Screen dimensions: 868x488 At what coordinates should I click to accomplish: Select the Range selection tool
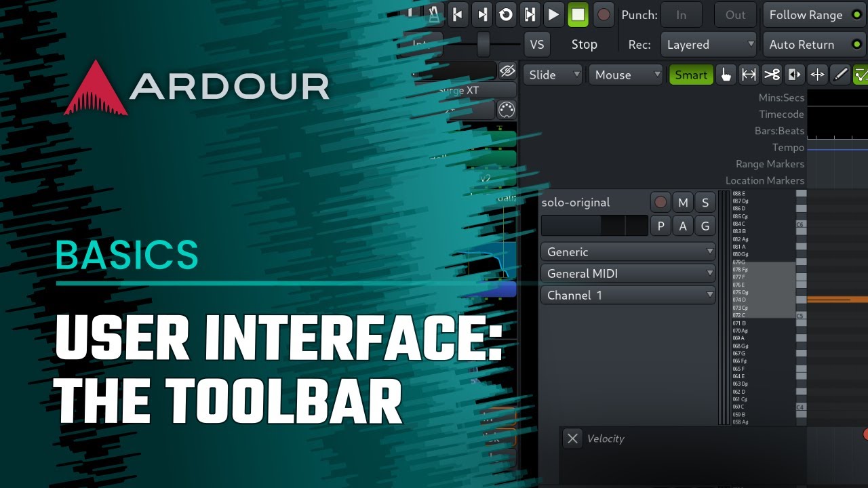click(749, 75)
